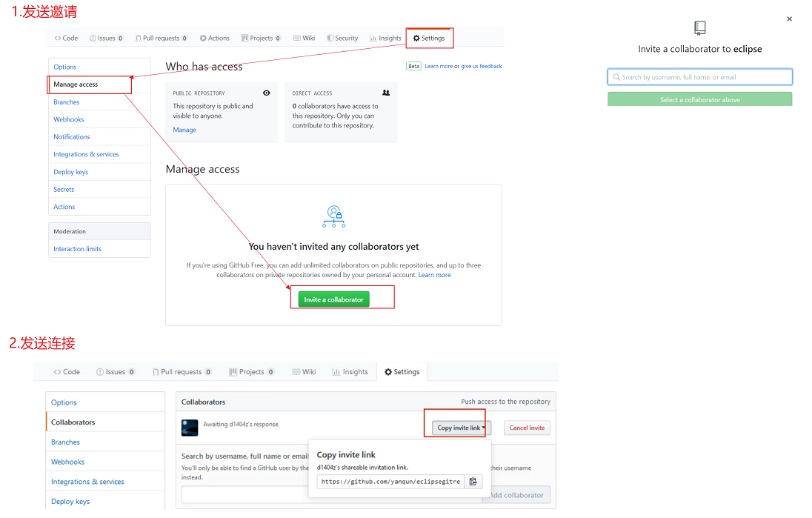Click the give us feedback link
This screenshot has height=518, width=812.
[482, 67]
